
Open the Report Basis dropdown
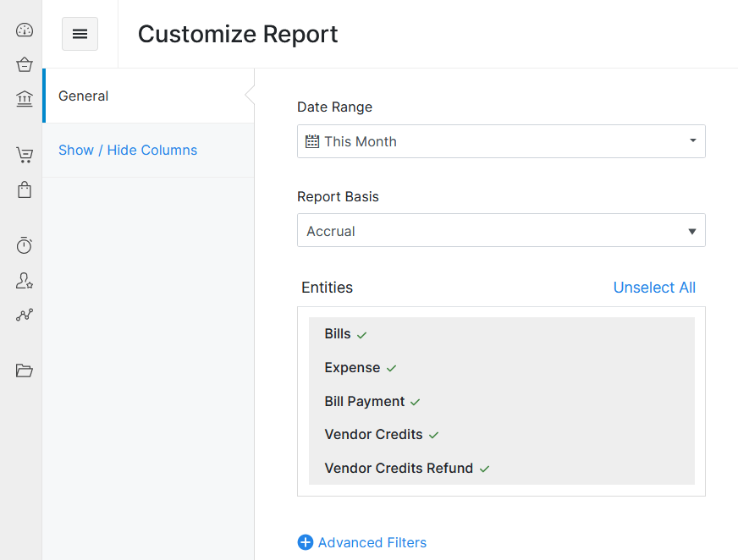[501, 230]
